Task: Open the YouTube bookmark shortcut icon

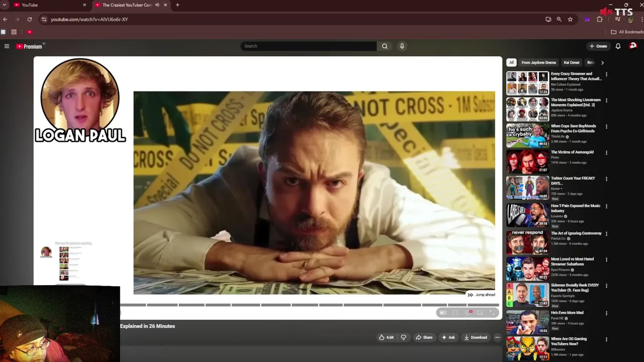Action: tap(30, 32)
